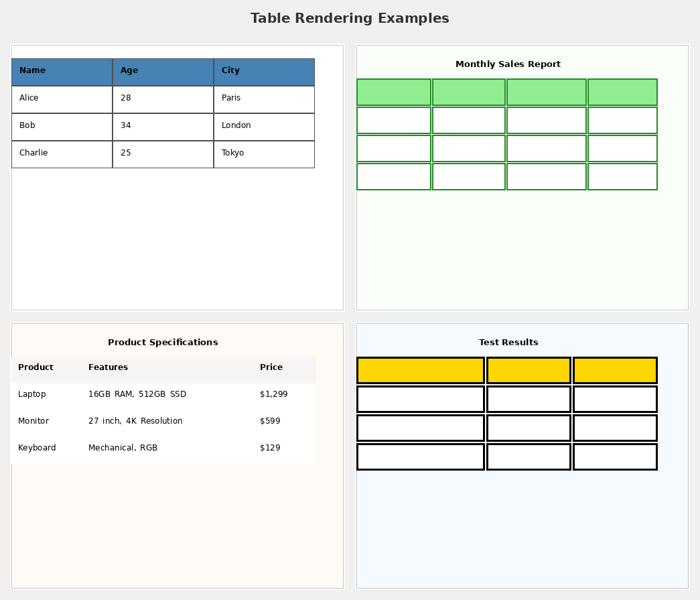Click the bottom-right empty cell in Monthly Sales Report

pyautogui.click(x=622, y=176)
